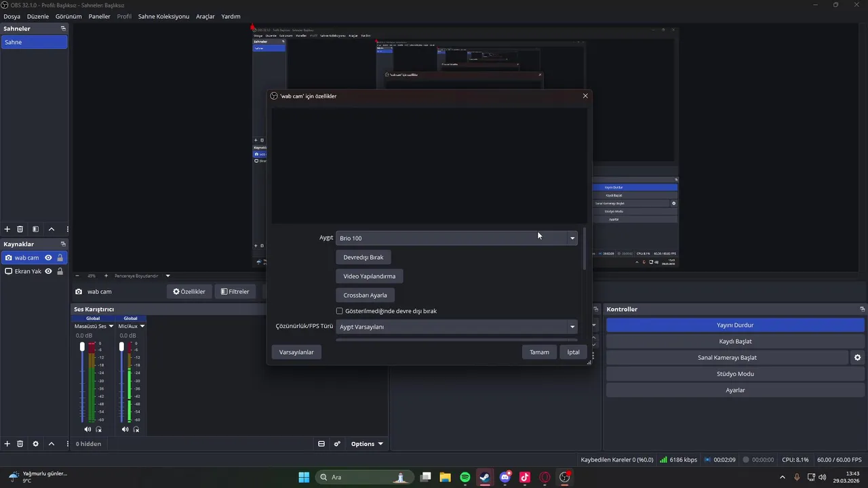The image size is (868, 488).
Task: Open more options dots in Kaynaklar toolbar
Action: click(67, 444)
